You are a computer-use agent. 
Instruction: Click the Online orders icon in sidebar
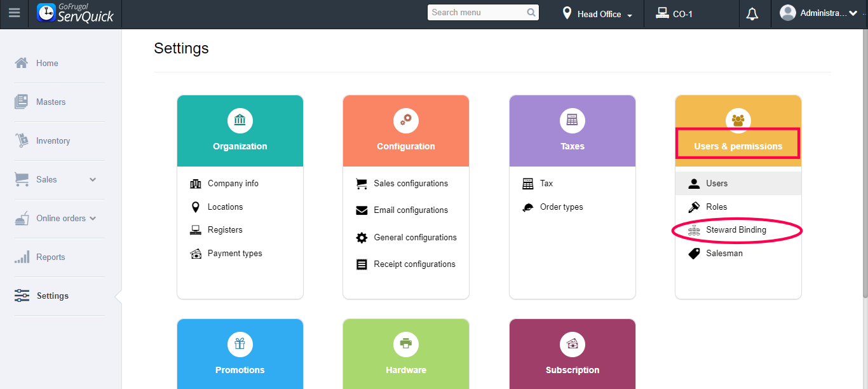coord(22,218)
